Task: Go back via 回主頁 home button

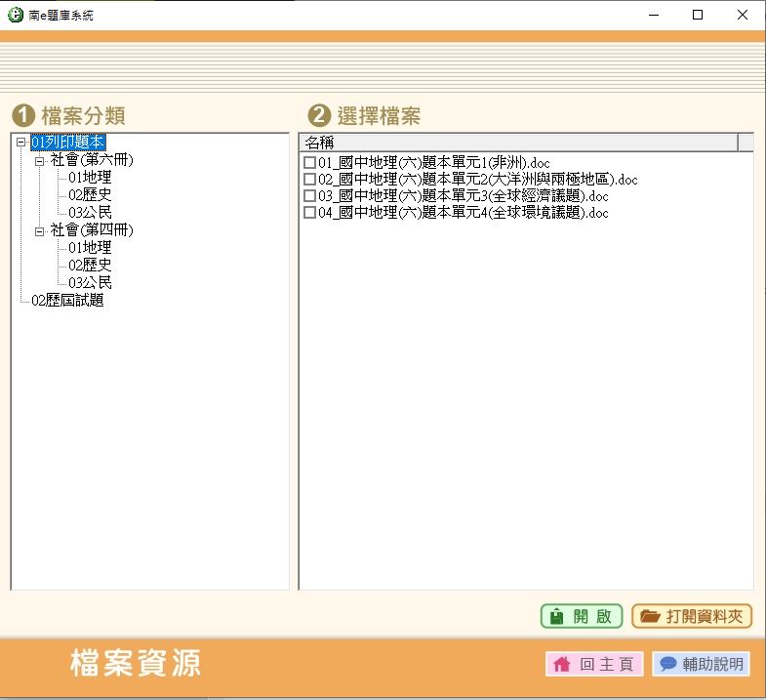Action: [594, 664]
